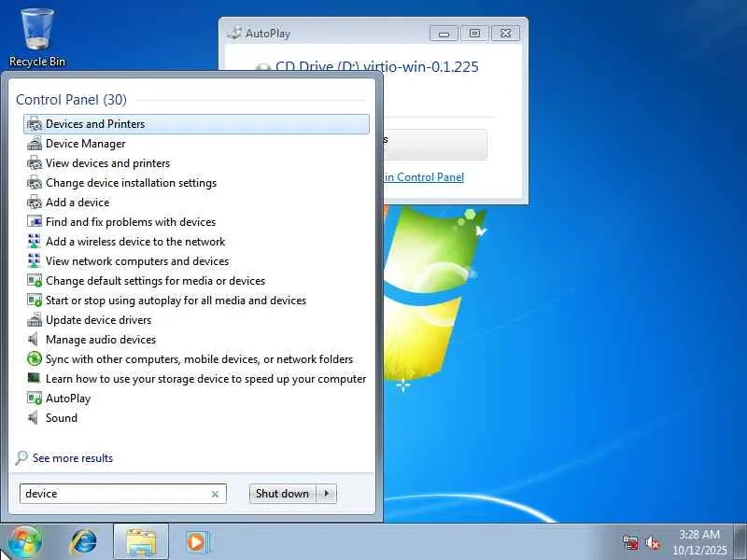
Task: Click the AutoPlay option button in the AutoPlay window
Action: tap(435, 145)
